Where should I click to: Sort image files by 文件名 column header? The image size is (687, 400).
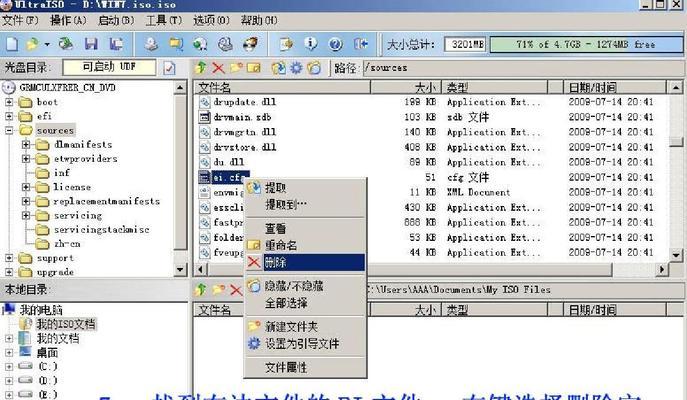283,88
